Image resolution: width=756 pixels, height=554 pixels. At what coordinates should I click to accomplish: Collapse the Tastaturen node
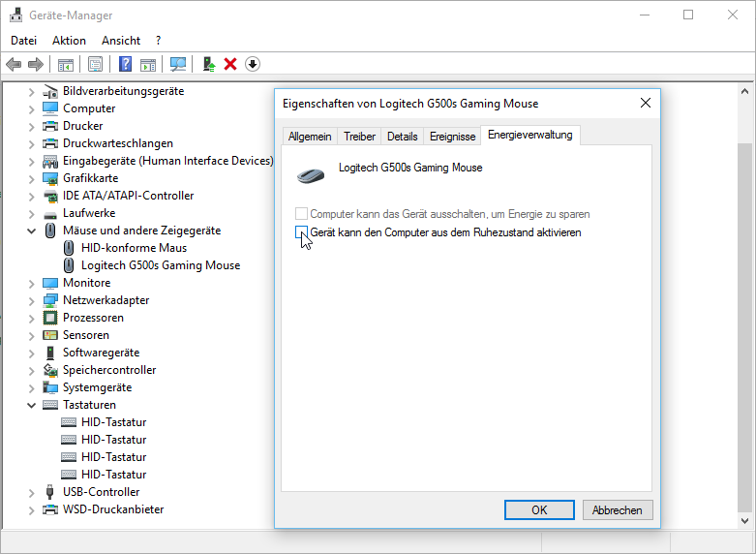31,405
